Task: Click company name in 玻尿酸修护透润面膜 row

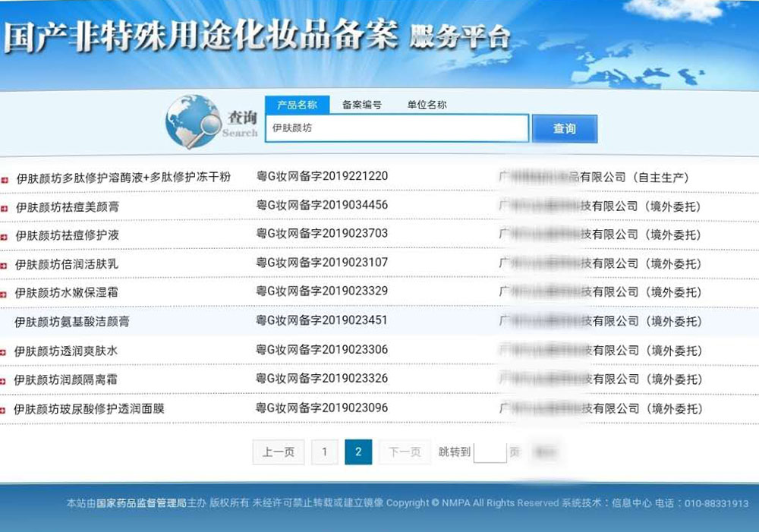Action: point(600,408)
